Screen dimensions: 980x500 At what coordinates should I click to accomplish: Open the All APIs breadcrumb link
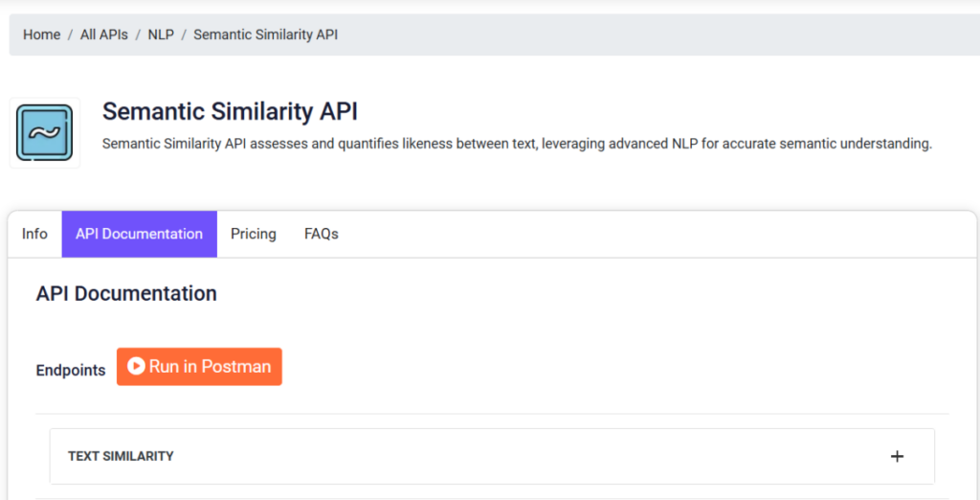click(103, 34)
